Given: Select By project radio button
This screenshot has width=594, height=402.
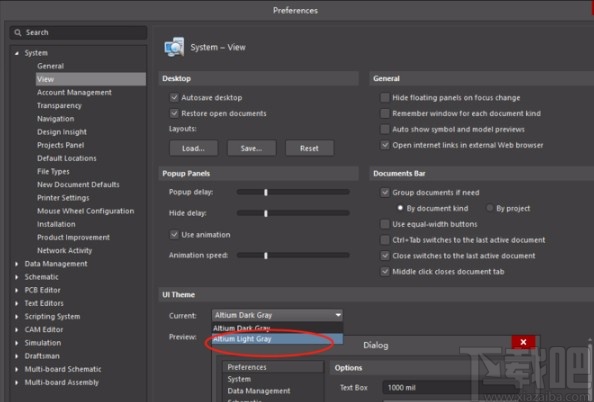Looking at the screenshot, I should [490, 208].
